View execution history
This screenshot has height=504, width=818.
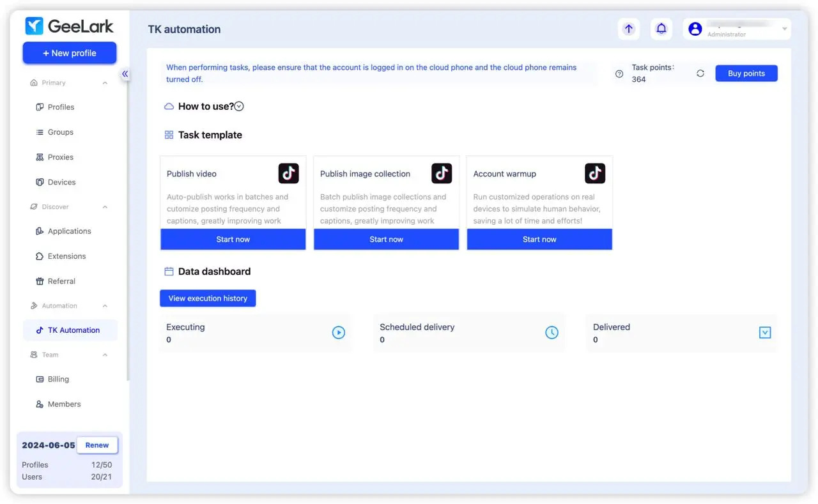[x=208, y=298]
